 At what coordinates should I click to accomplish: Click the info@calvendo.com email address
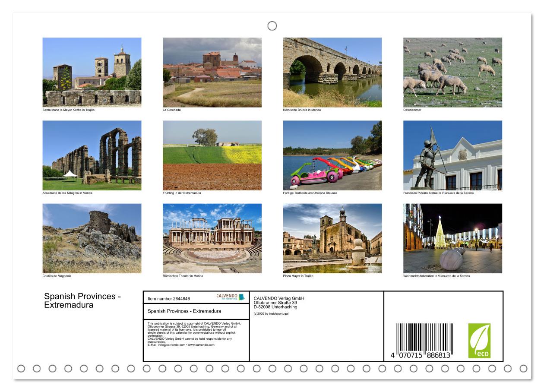tap(171, 345)
